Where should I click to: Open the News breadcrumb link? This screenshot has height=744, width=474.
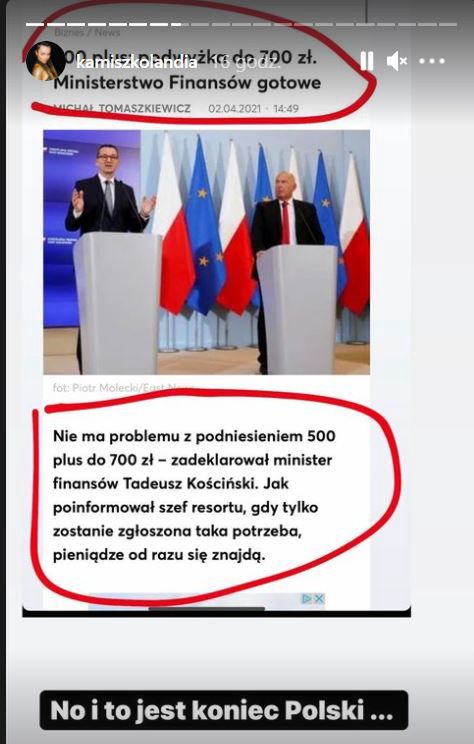[x=107, y=32]
